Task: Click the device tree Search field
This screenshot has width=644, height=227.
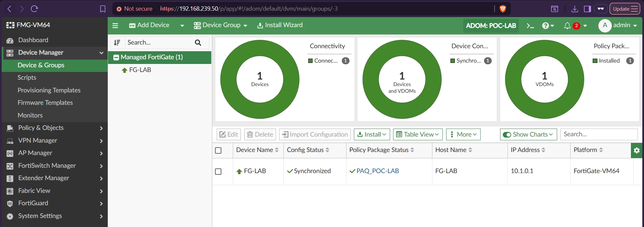Action: point(159,43)
